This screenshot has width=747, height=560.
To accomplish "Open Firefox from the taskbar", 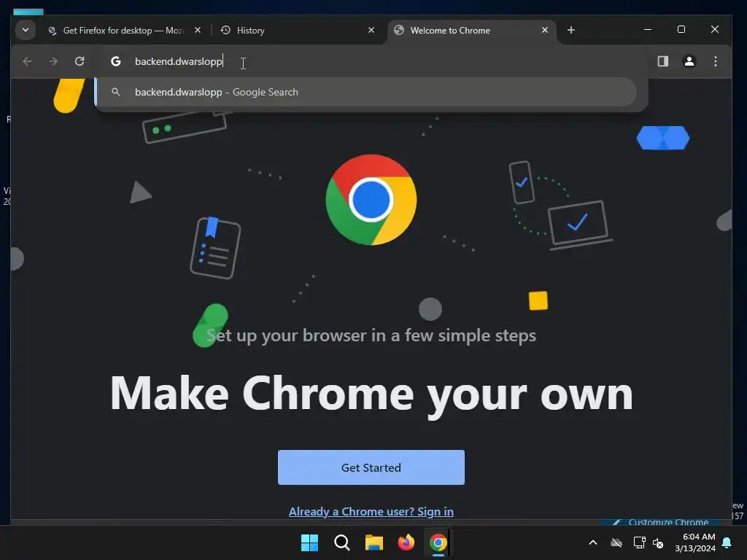I will pos(406,542).
